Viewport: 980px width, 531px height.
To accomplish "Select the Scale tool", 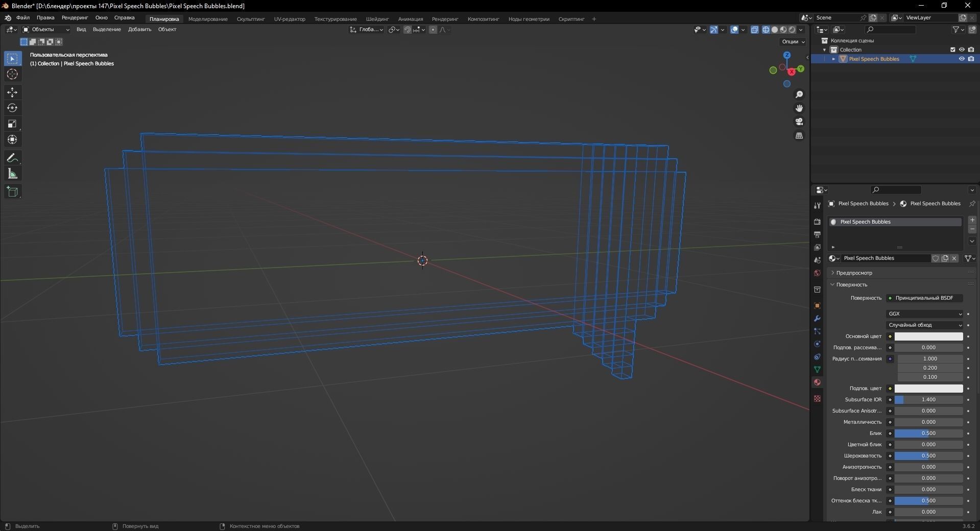I will (12, 124).
